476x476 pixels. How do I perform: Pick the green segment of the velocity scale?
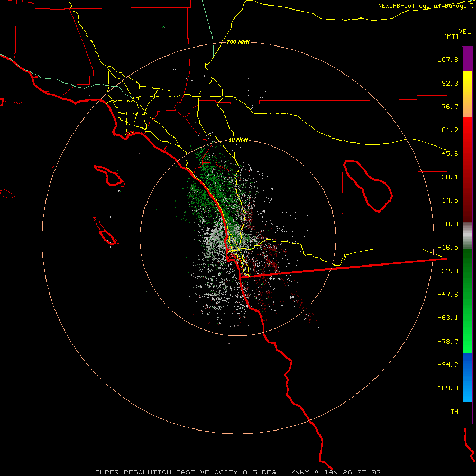click(x=467, y=300)
